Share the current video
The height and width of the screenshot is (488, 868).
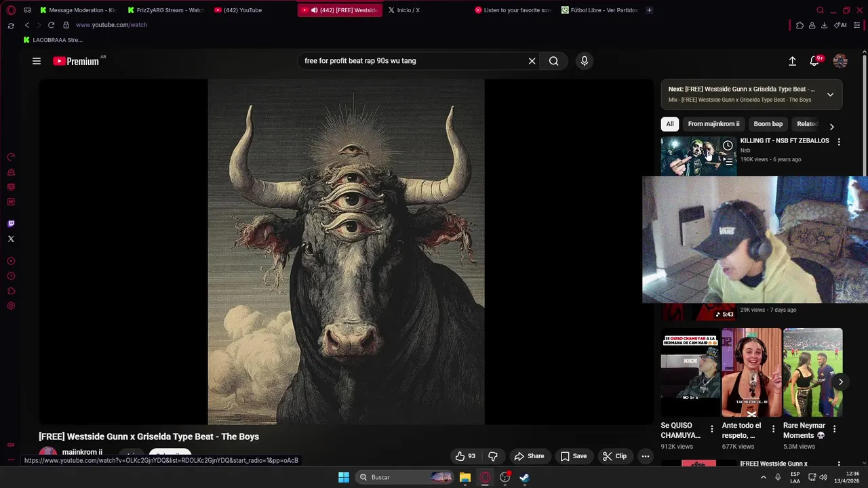pyautogui.click(x=529, y=456)
